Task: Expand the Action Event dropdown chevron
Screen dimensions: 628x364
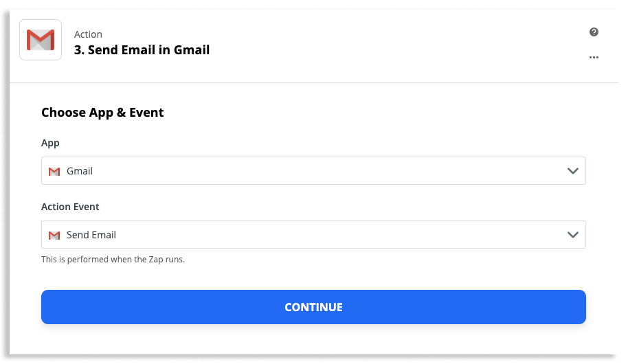Action: (x=573, y=235)
